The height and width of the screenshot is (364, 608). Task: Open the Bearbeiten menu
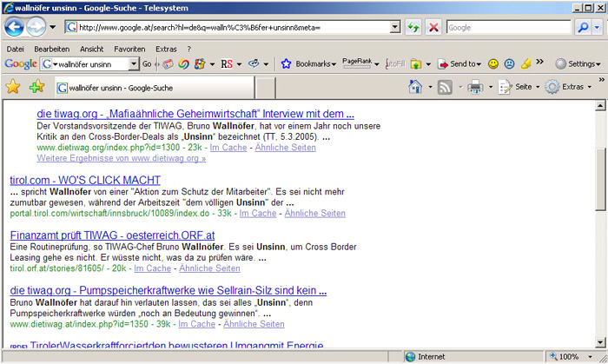pyautogui.click(x=52, y=49)
